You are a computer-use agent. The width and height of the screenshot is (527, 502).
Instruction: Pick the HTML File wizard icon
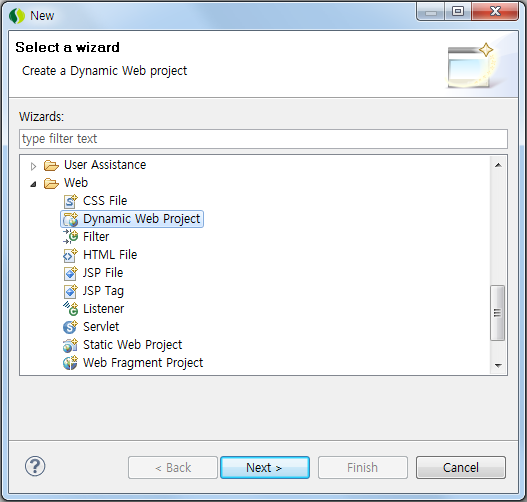pos(70,255)
